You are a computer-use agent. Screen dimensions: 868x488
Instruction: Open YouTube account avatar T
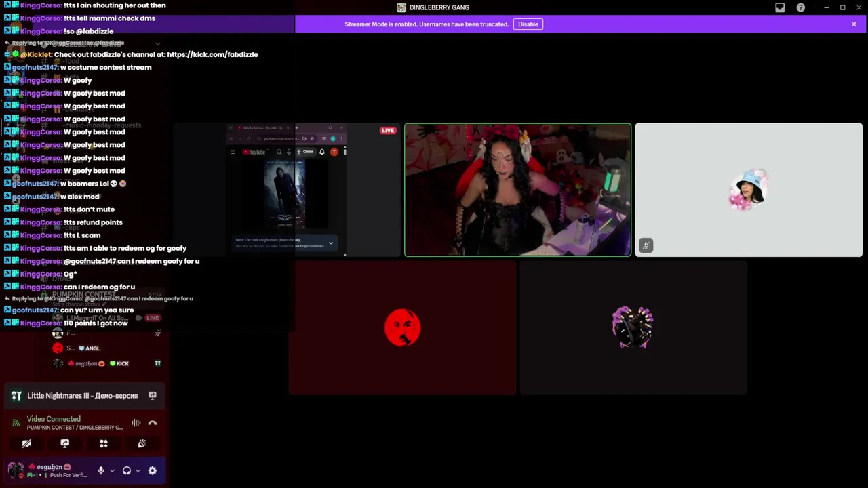coord(334,152)
